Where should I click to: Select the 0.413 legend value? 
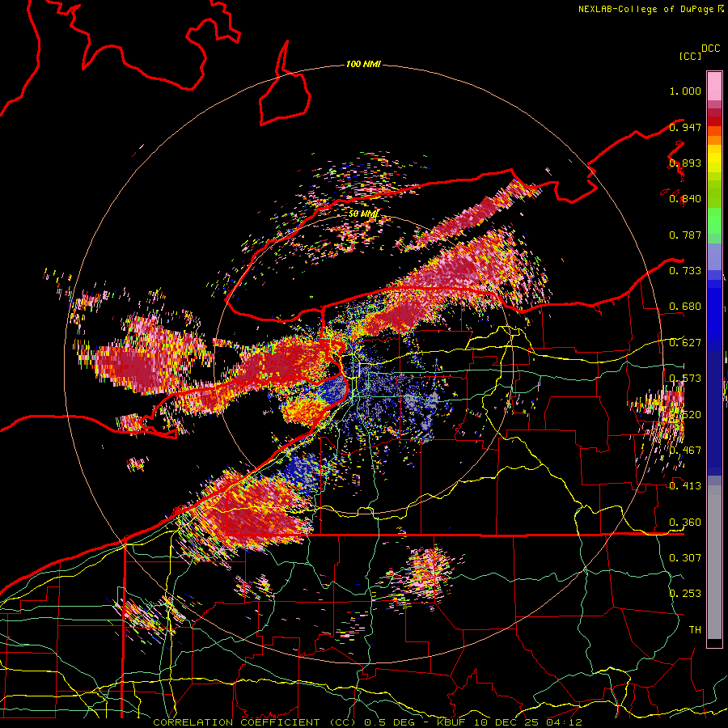[x=685, y=485]
